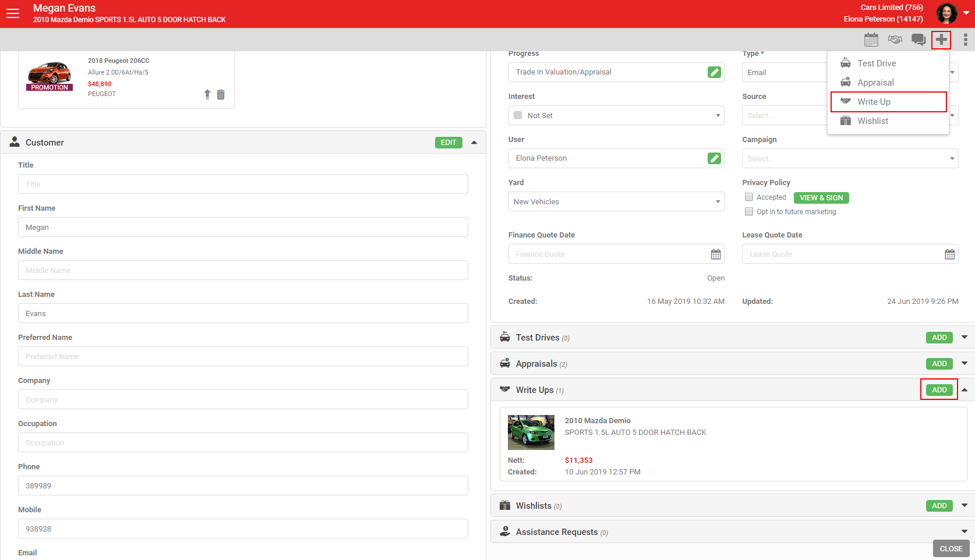Add a new Appraisal
This screenshot has height=560, width=975.
pos(939,364)
